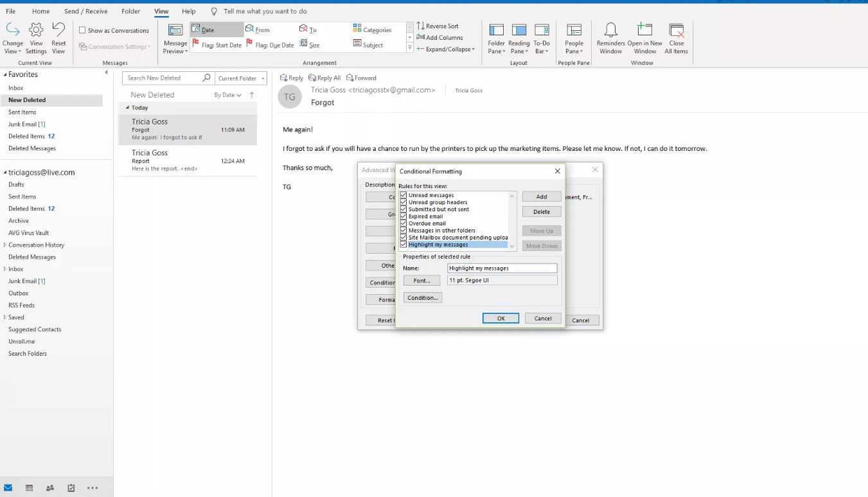Click OK in Conditional Formatting dialog
868x497 pixels.
pyautogui.click(x=500, y=318)
